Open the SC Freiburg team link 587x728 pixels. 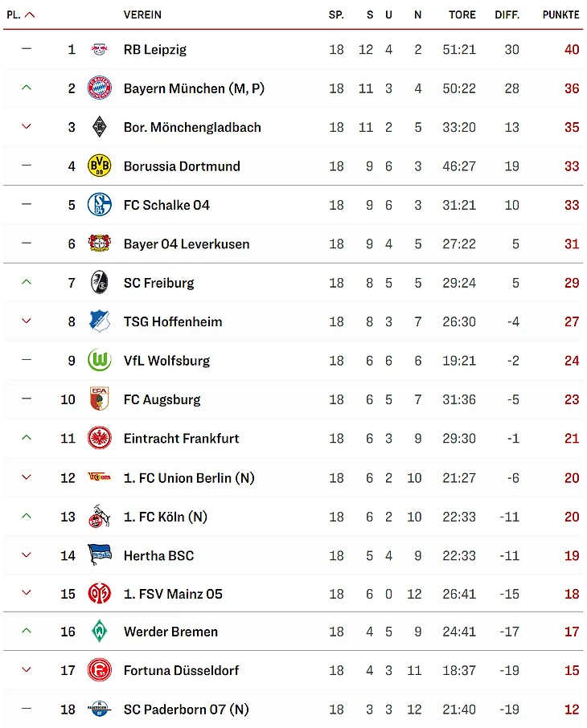click(158, 283)
